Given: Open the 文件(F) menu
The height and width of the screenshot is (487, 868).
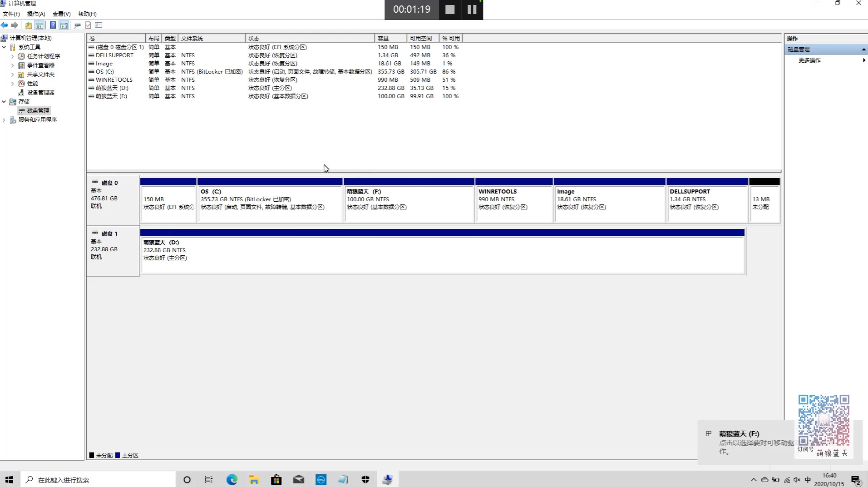Looking at the screenshot, I should (x=11, y=14).
